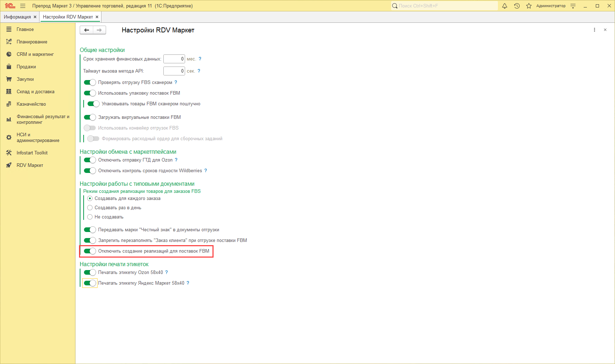Close the Информация tab

35,17
